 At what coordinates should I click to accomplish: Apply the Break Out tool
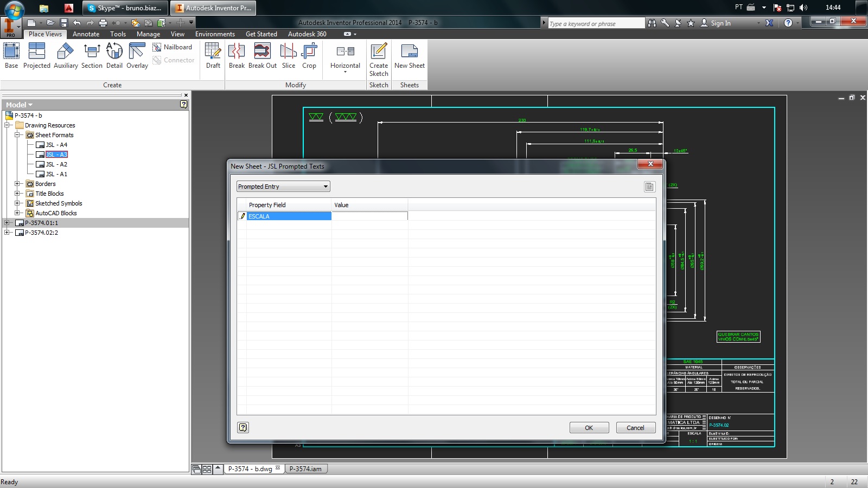tap(263, 56)
